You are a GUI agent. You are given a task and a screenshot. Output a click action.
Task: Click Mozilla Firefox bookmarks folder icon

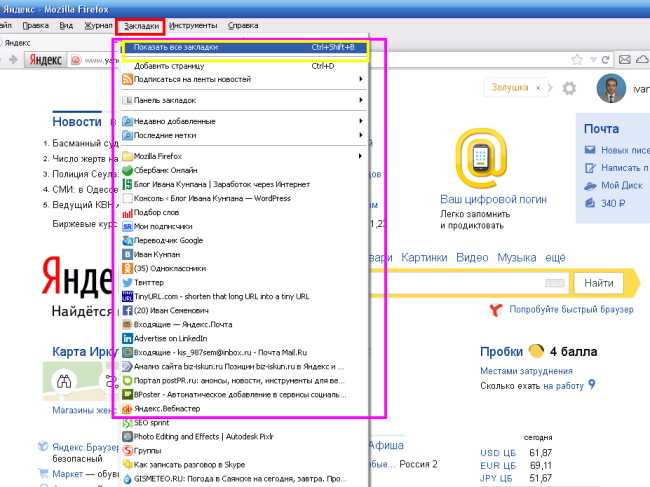(127, 156)
